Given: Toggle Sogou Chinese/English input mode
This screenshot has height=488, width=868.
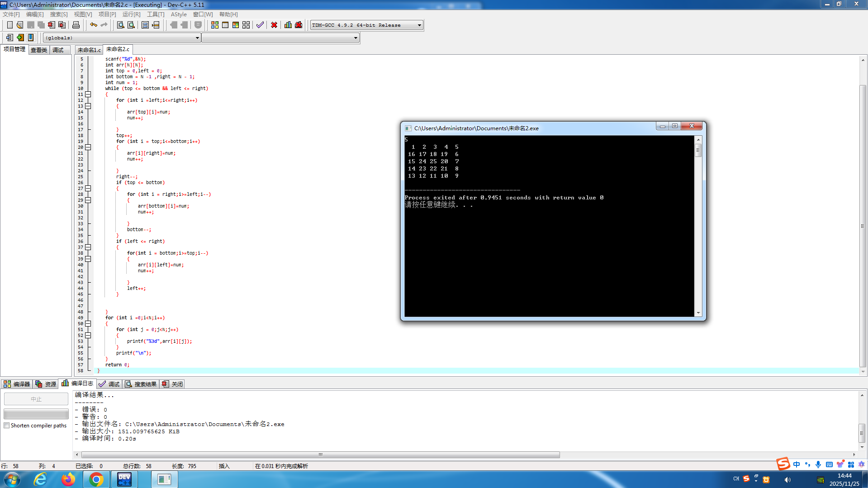Looking at the screenshot, I should 797,464.
